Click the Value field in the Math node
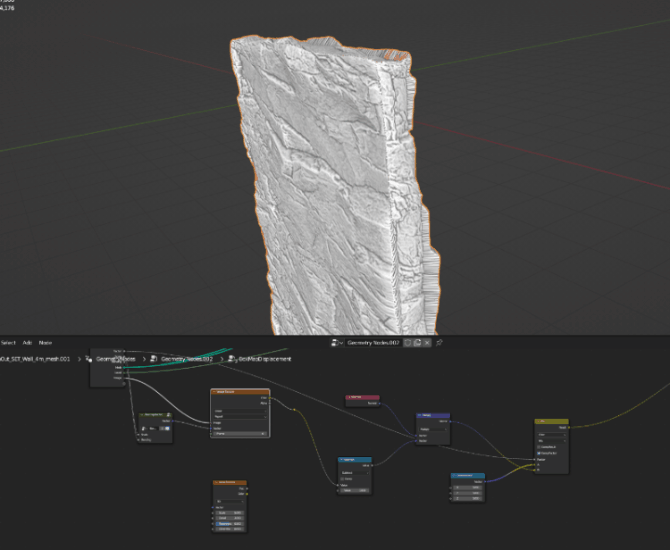Screen dimensions: 670x550 pyautogui.click(x=355, y=491)
